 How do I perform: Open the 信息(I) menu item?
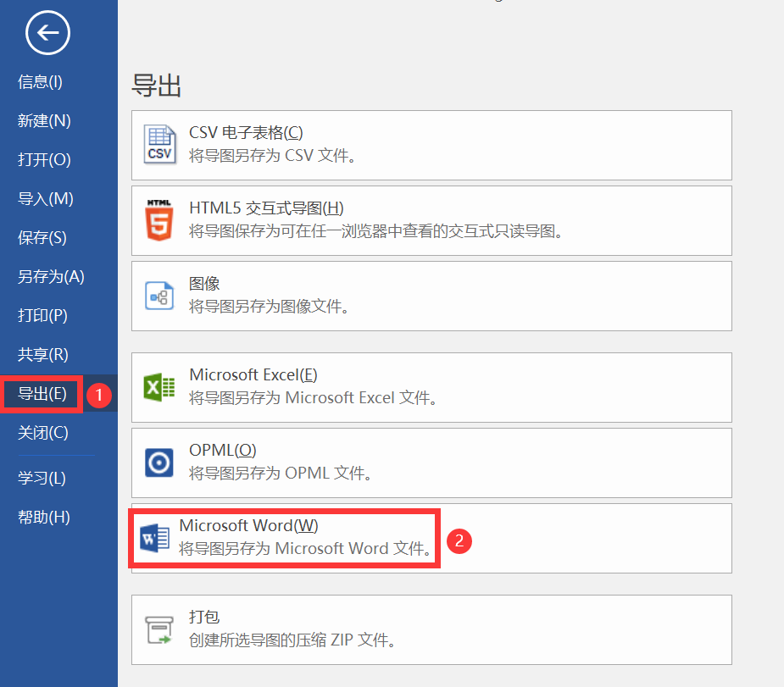[x=40, y=81]
